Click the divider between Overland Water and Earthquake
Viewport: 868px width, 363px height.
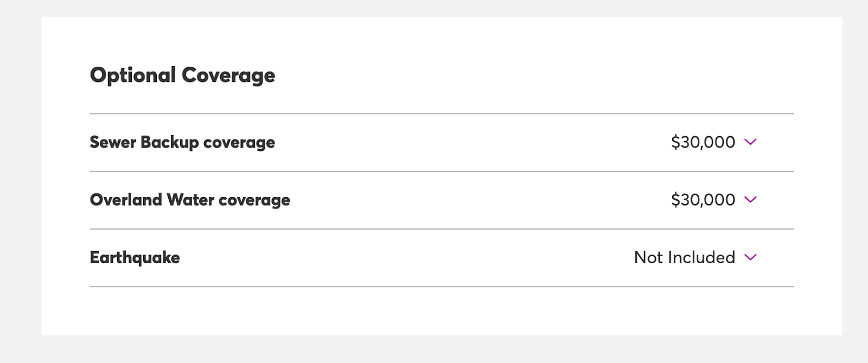click(x=442, y=229)
